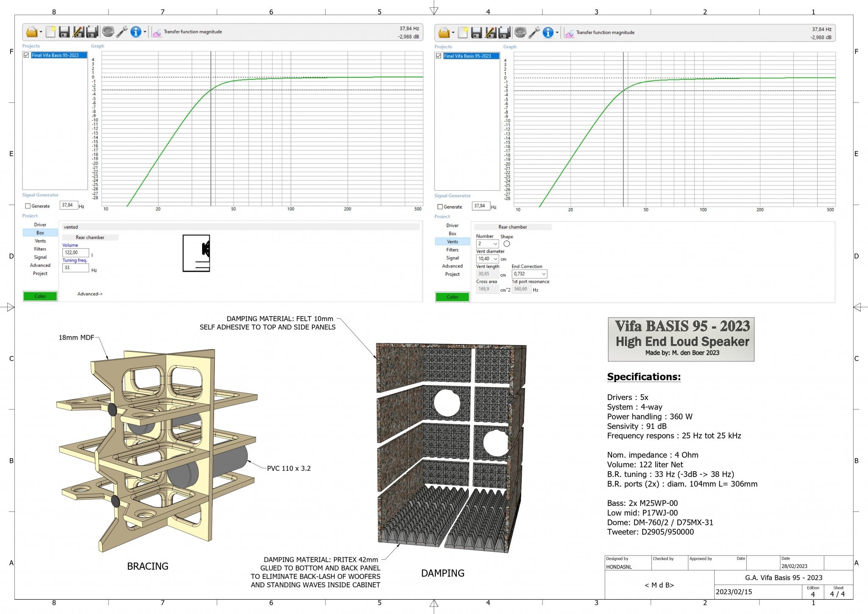Open project folder icon in Vents-tab window

[x=444, y=33]
